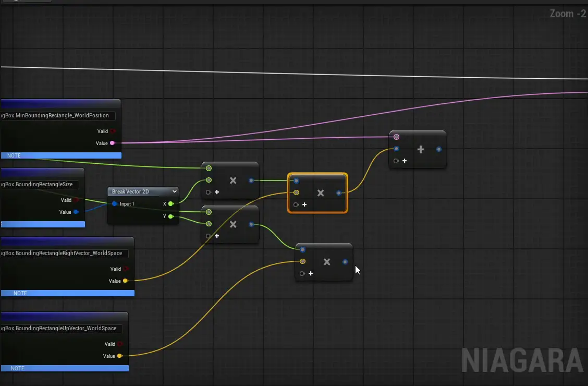Click NOTE bar under MinBoundingRectangle_WorldPosition node
The height and width of the screenshot is (386, 588).
pos(61,155)
